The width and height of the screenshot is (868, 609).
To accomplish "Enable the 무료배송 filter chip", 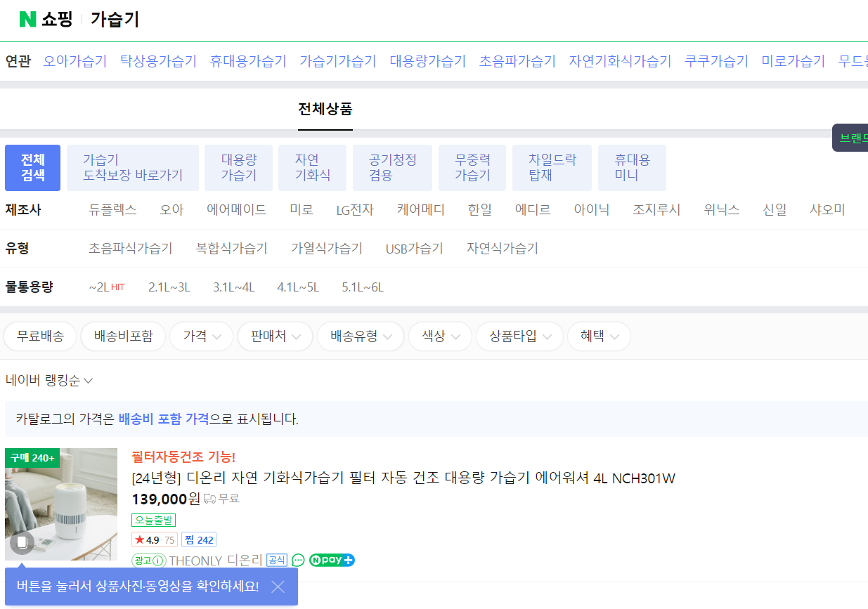I will click(39, 336).
